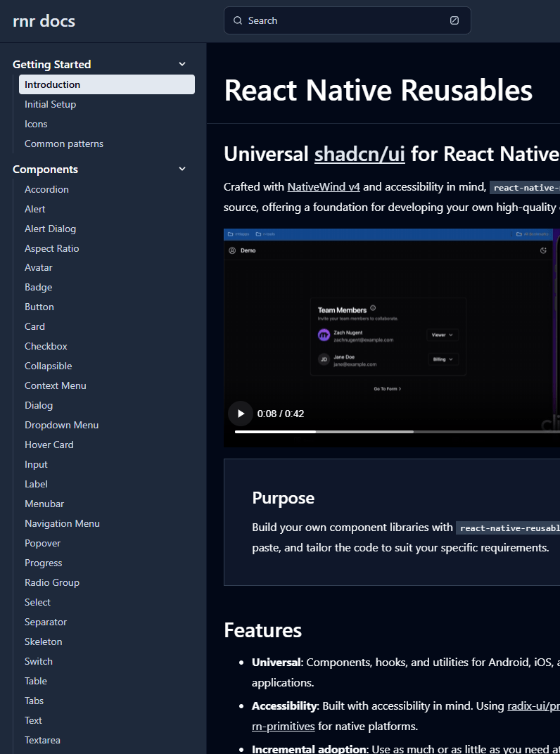Open Skeleton component page
Screen dimensions: 560x754
(44, 642)
